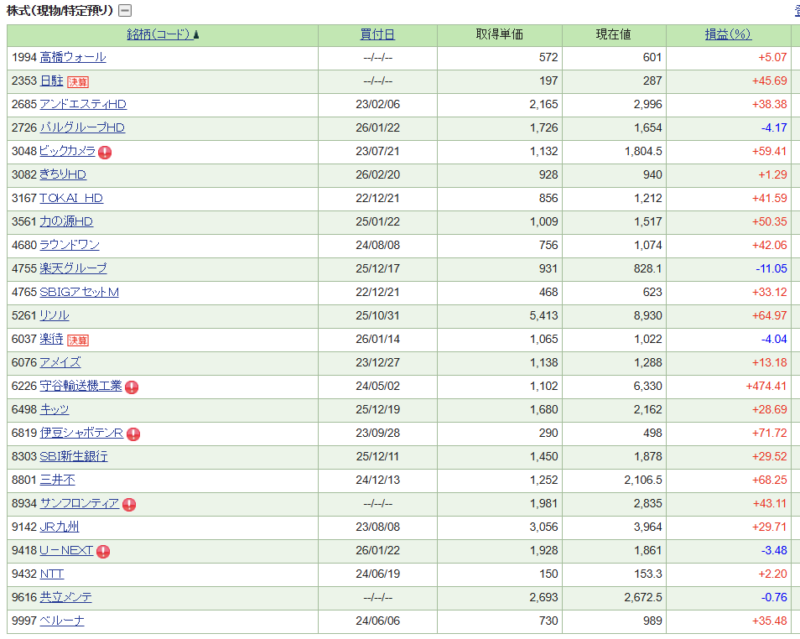Click the 決算 badge next to 楽待

click(x=78, y=340)
